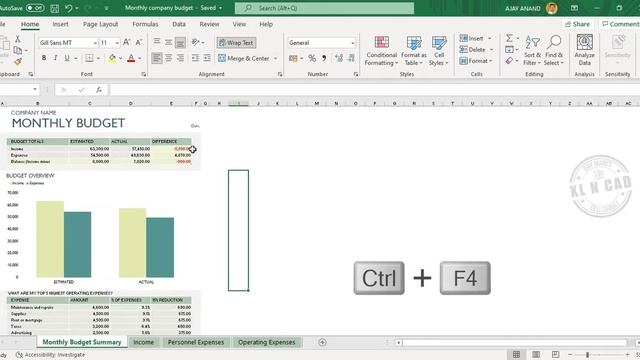Apply comma style
The height and width of the screenshot is (360, 640).
coord(324,58)
